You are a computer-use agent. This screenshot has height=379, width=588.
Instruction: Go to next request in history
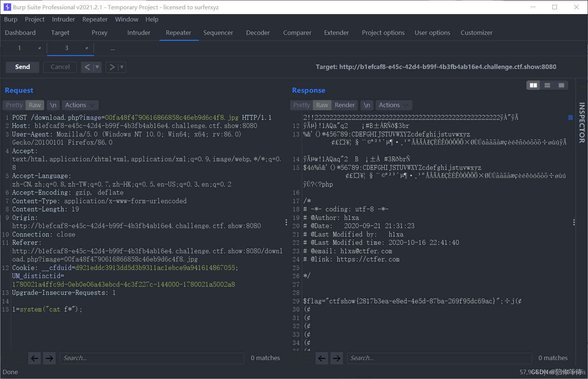coord(112,67)
